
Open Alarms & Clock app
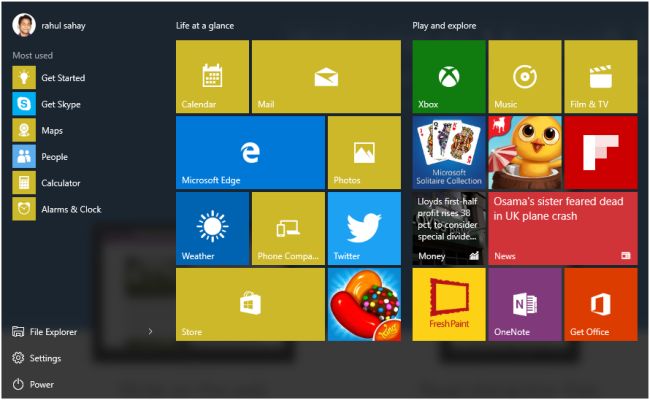click(x=57, y=209)
